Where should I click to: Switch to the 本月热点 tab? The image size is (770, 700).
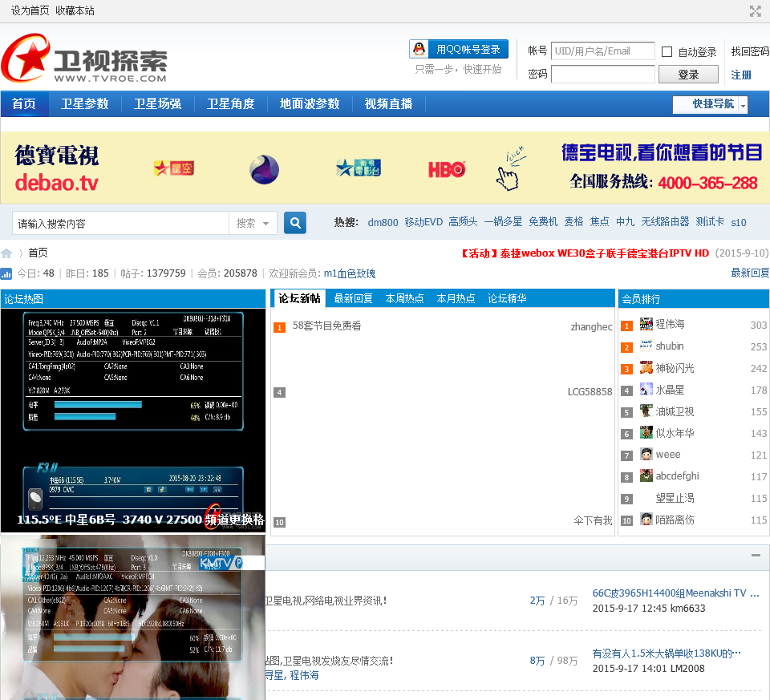click(456, 298)
